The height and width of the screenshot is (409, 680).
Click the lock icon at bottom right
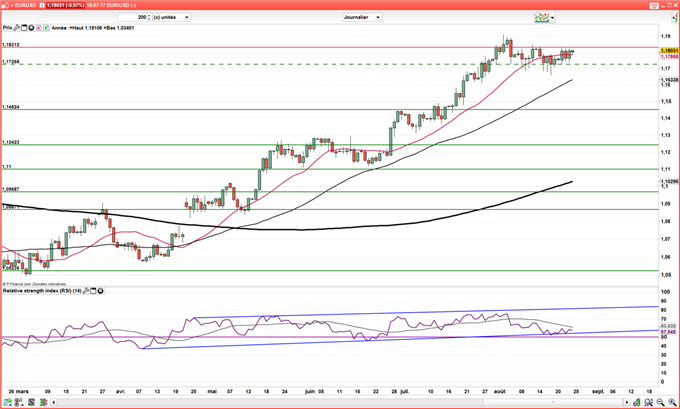(637, 402)
